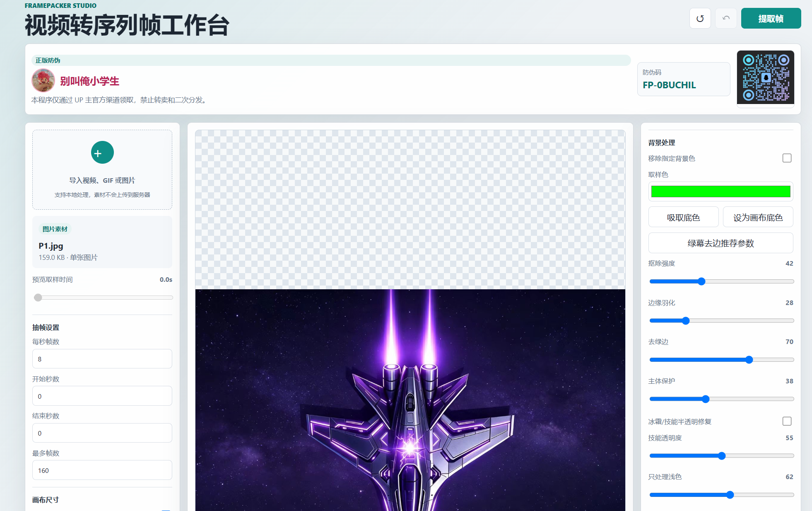Viewport: 812px width, 511px height.
Task: Click the green plus import icon
Action: click(x=102, y=153)
